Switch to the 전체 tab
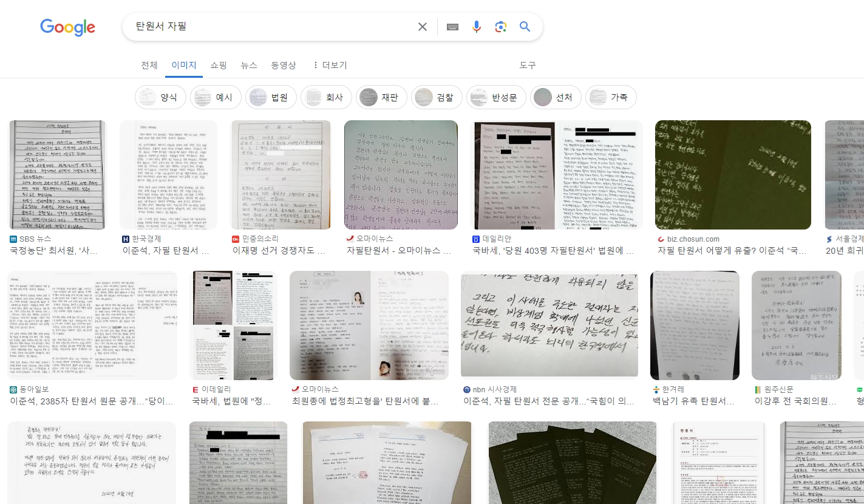864x504 pixels. (x=149, y=65)
